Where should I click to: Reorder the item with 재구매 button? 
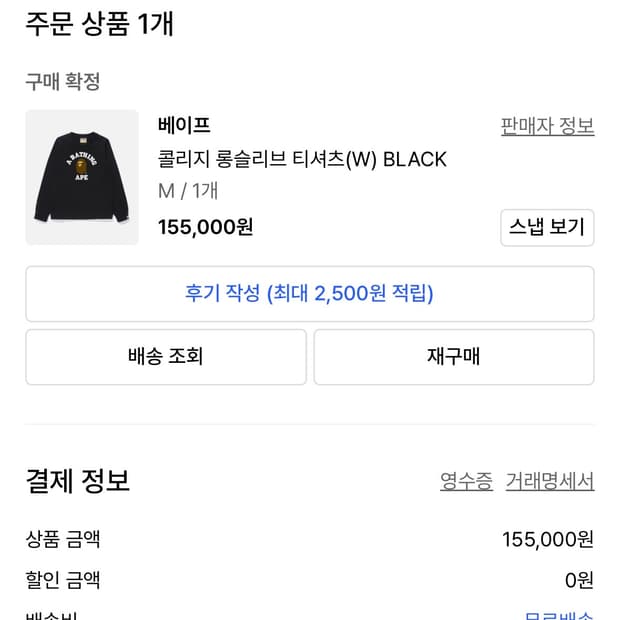[x=454, y=356]
